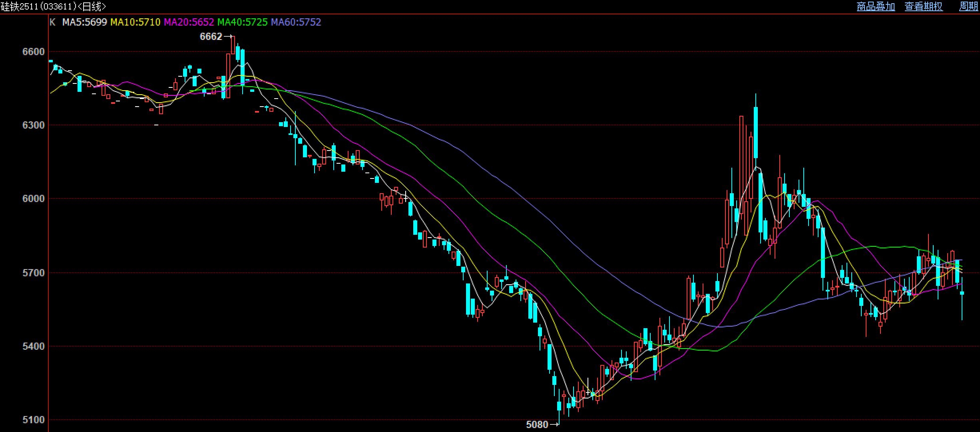
Task: Select the MA60:5752 indicator label
Action: coord(296,22)
